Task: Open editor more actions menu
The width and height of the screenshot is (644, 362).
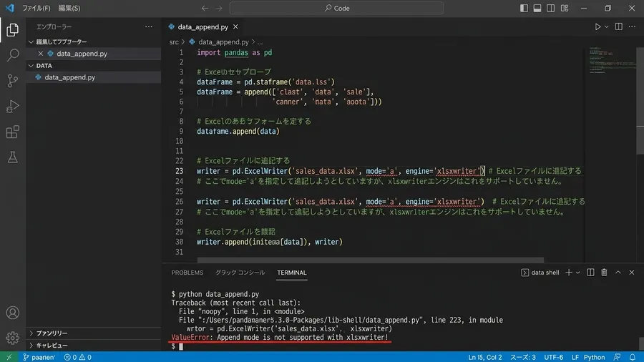Action: pos(632,26)
